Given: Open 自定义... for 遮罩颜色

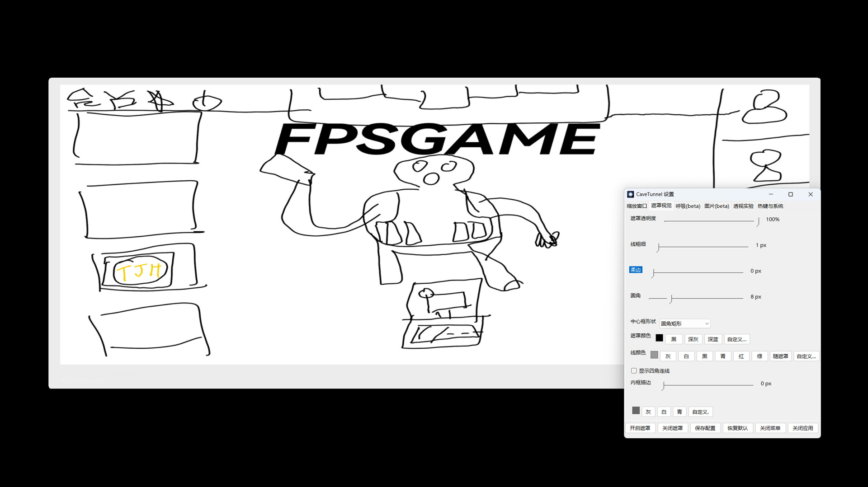Looking at the screenshot, I should click(x=737, y=339).
